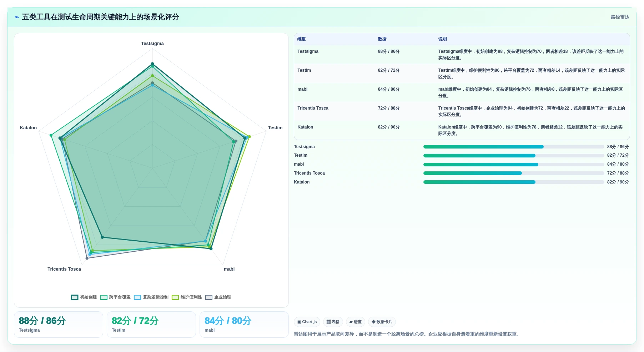Viewport: 644px width, 352px height.
Task: Click the 说明 column header
Action: click(443, 39)
